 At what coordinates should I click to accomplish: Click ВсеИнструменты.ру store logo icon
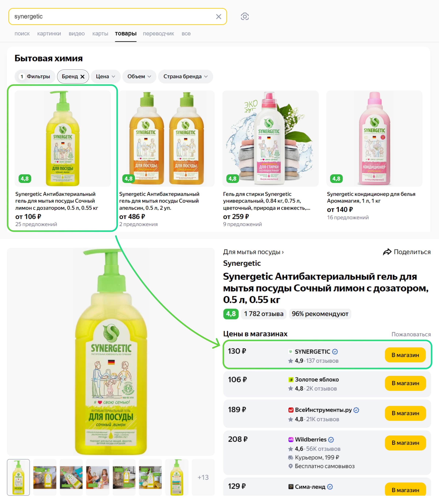(291, 410)
